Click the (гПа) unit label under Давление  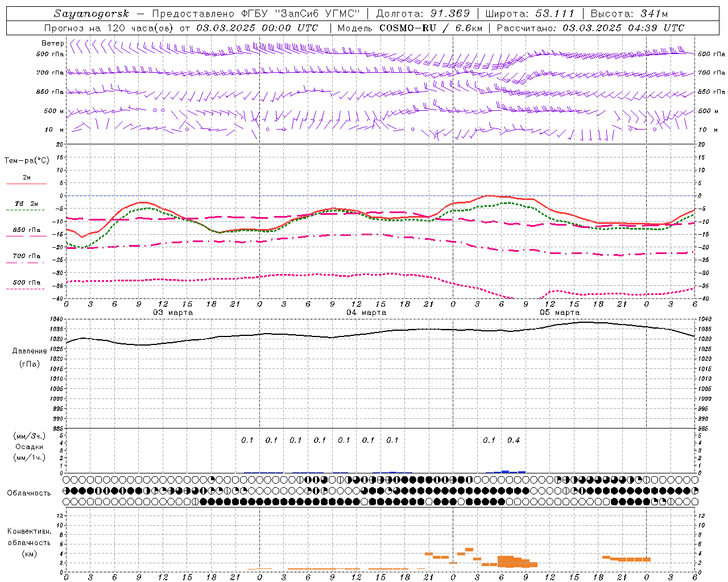pyautogui.click(x=29, y=364)
